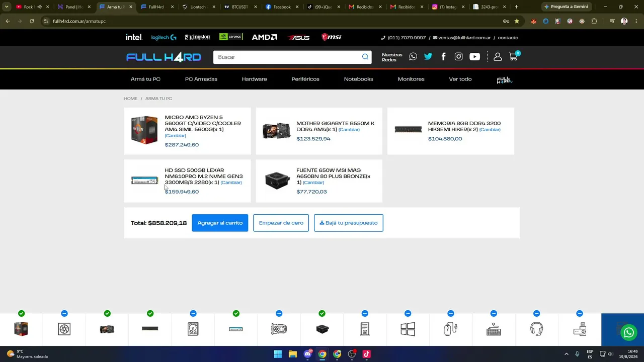The width and height of the screenshot is (644, 362).
Task: Switch to the Instagram browser tab
Action: click(449, 7)
